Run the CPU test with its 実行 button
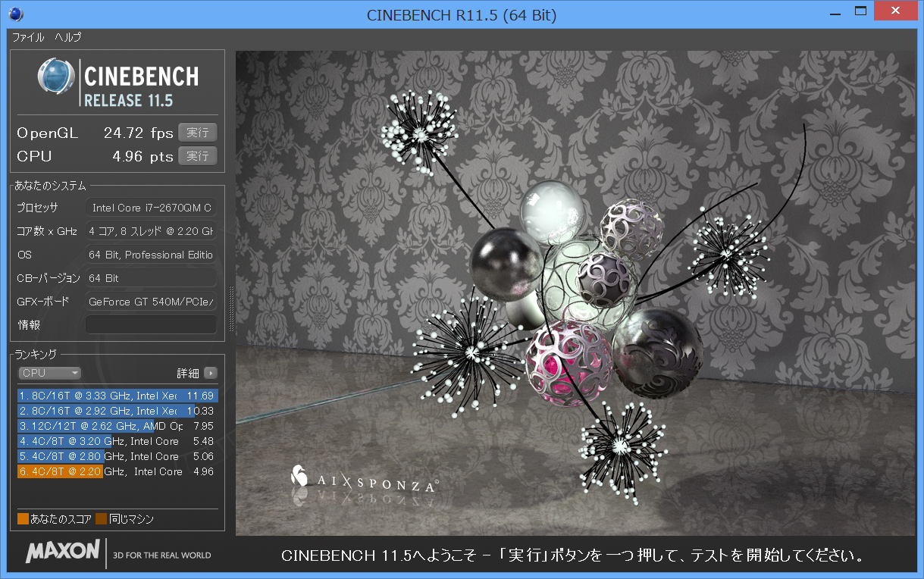Screen dimensions: 924x579 (198, 156)
